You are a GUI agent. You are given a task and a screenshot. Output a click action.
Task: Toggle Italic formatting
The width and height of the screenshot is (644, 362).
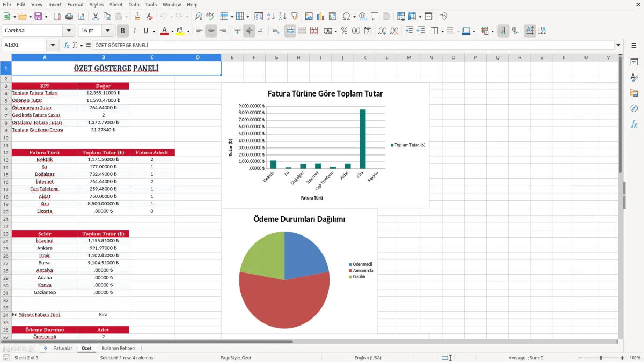click(134, 31)
